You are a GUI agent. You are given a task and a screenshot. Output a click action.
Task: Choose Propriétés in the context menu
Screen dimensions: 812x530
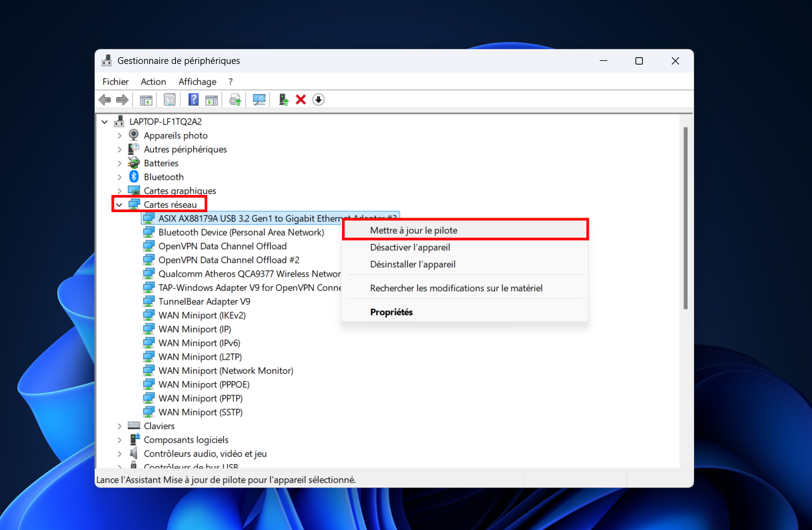point(465,312)
